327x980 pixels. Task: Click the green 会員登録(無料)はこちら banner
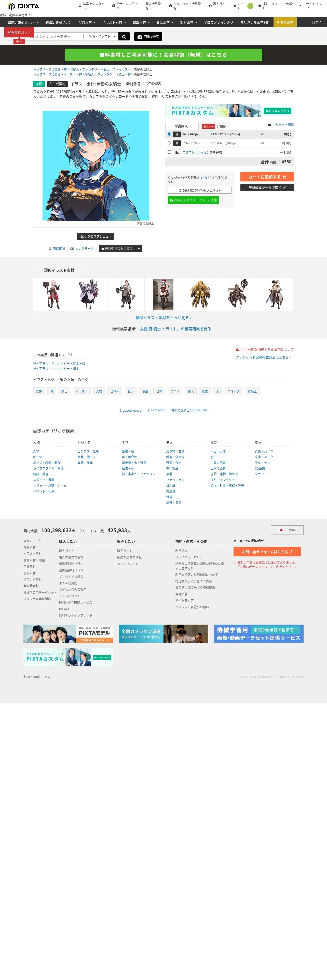coord(163,55)
